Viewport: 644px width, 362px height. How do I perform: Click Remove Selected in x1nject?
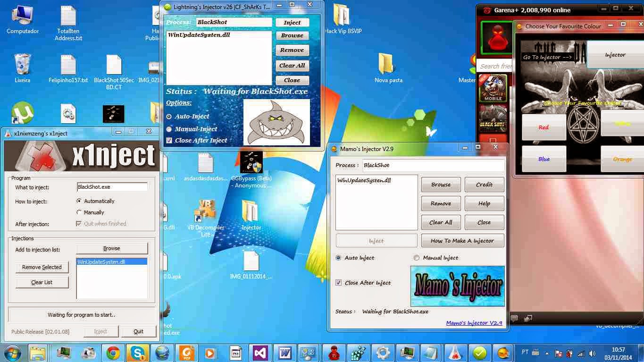[x=42, y=267]
